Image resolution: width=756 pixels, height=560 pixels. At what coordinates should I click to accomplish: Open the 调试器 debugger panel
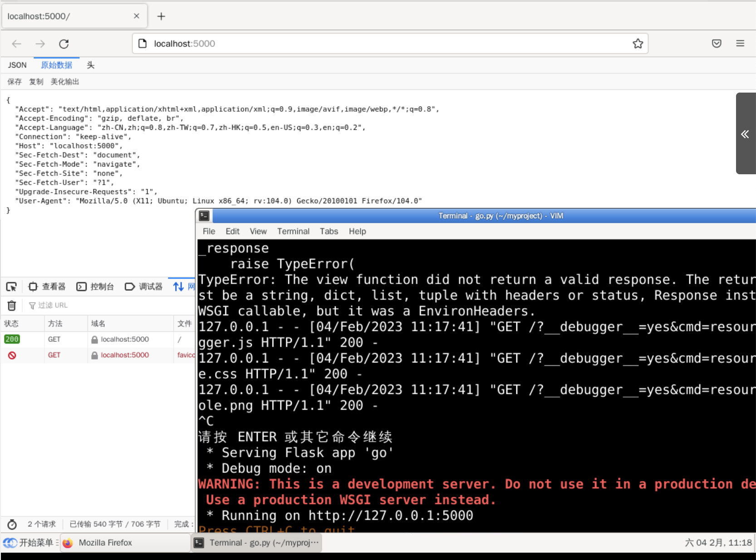point(144,287)
